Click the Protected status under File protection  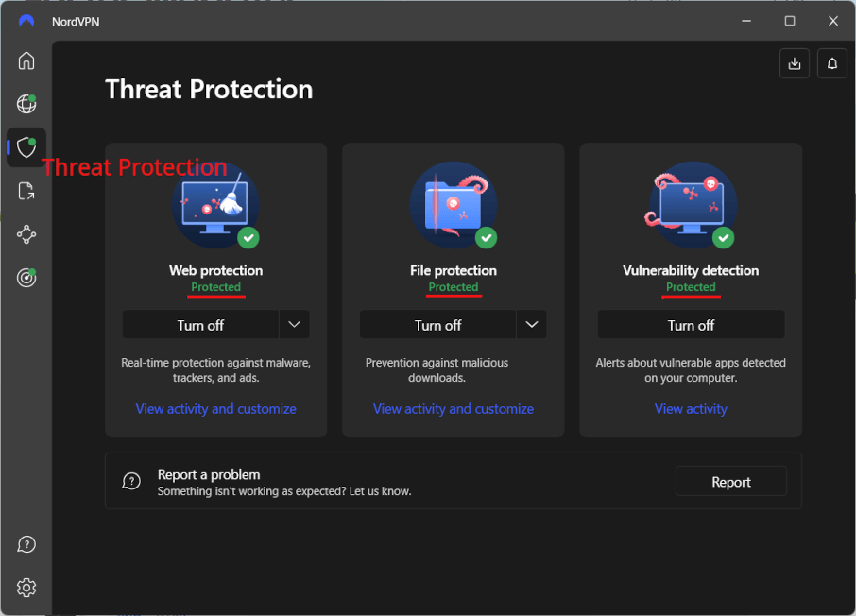coord(454,287)
